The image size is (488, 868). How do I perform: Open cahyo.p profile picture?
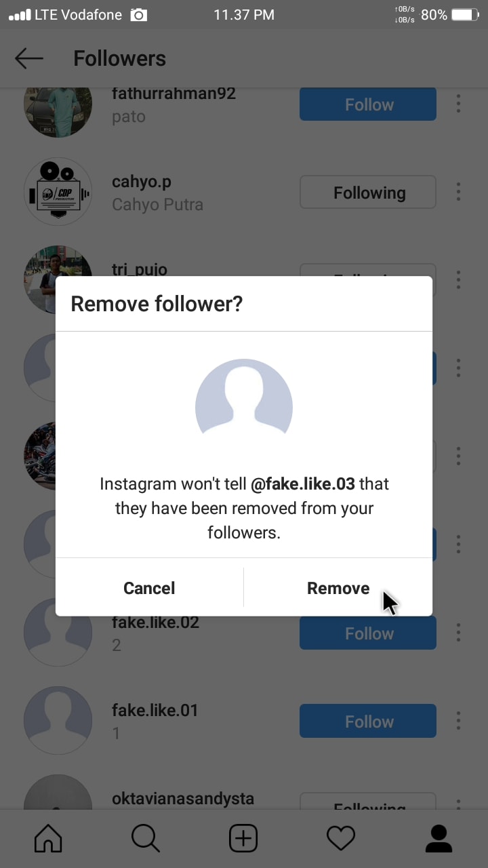click(x=58, y=192)
